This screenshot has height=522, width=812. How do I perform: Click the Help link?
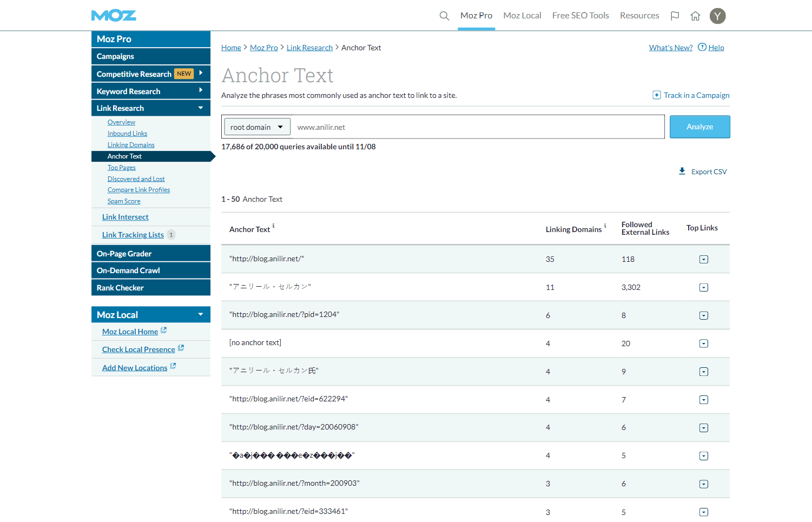pyautogui.click(x=716, y=48)
